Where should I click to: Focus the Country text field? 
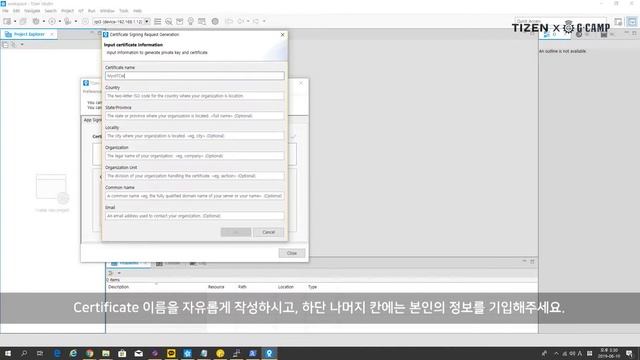(195, 96)
